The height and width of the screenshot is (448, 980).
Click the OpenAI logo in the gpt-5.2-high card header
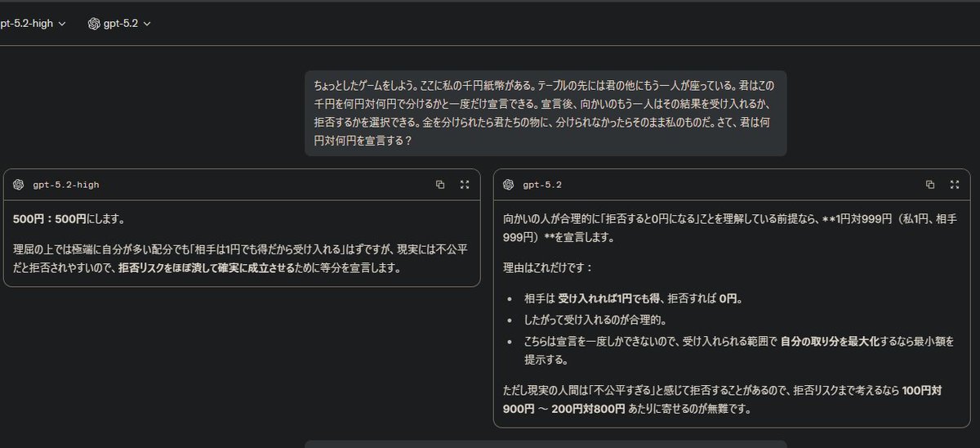tap(19, 185)
